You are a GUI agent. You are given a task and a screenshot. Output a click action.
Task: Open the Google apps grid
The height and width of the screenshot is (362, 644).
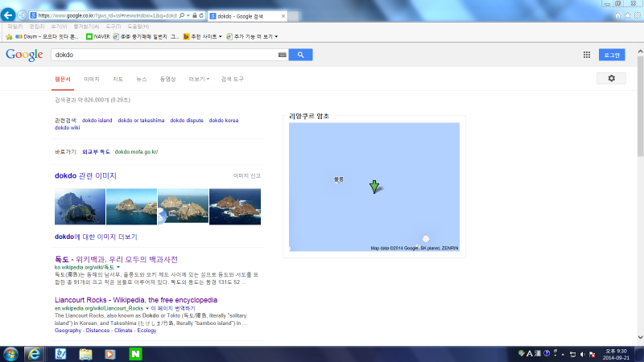click(x=587, y=55)
